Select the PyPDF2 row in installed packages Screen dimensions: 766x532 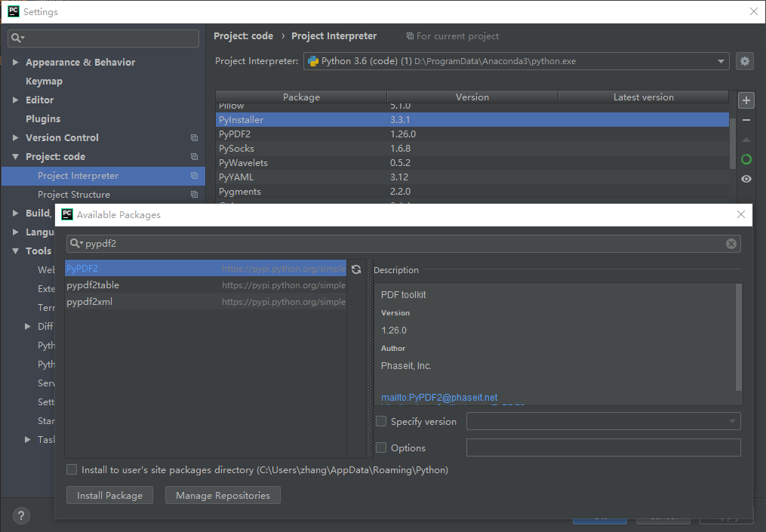[472, 134]
